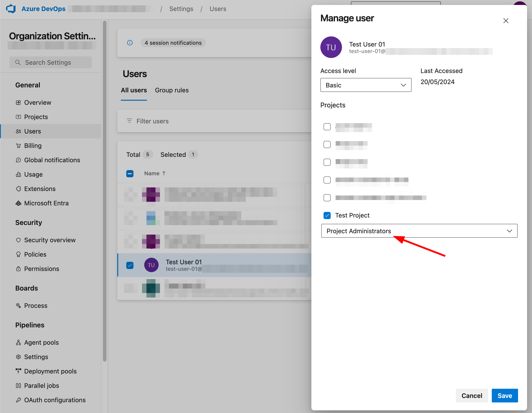Click the Test User 01 name in list
532x413 pixels.
pos(184,262)
